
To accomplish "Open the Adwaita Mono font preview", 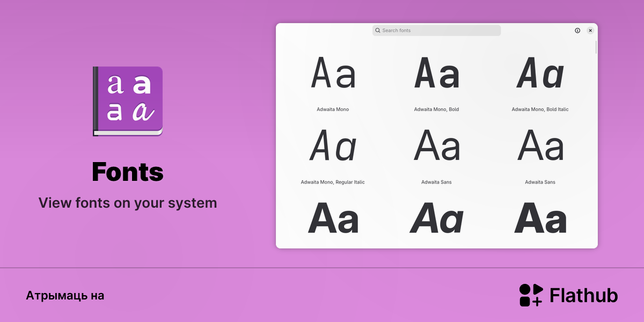I will (333, 74).
